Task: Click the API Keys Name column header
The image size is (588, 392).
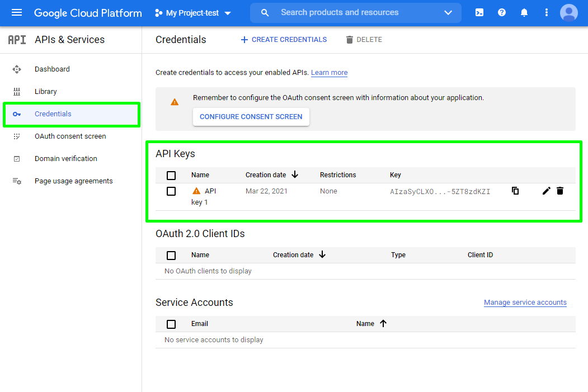Action: 200,175
